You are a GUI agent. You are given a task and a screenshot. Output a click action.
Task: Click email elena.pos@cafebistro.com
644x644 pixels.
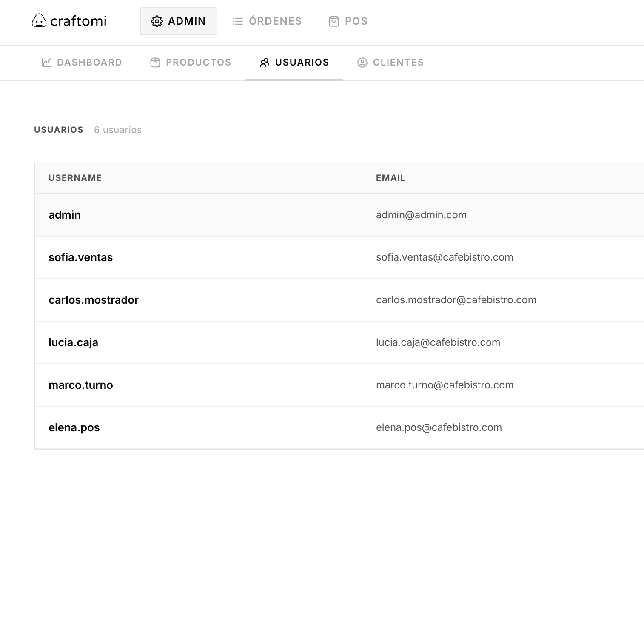pyautogui.click(x=439, y=427)
